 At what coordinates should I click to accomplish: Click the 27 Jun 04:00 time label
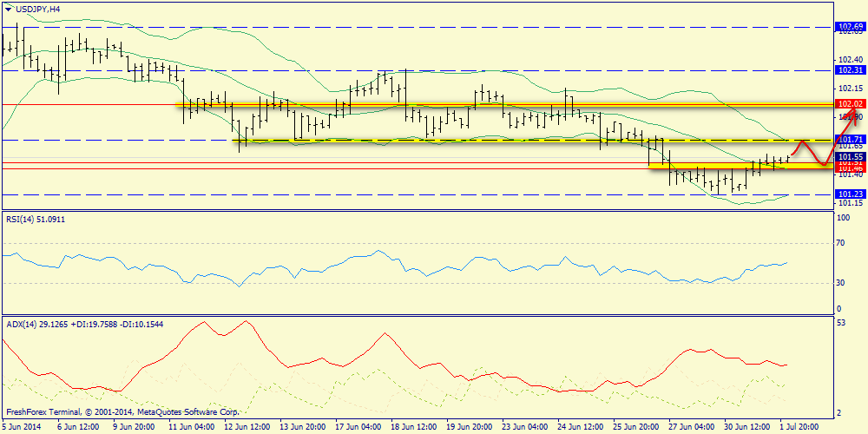coord(691,427)
